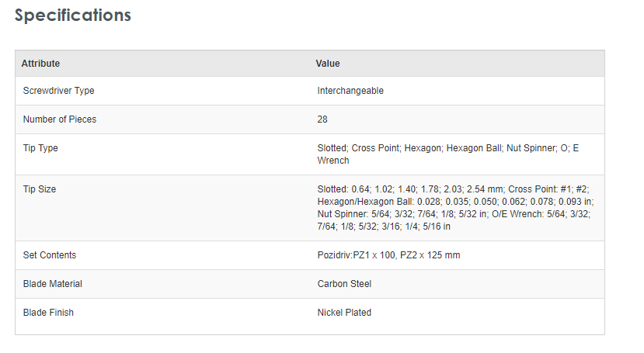Select the Blade Finish attribute label

click(x=48, y=313)
